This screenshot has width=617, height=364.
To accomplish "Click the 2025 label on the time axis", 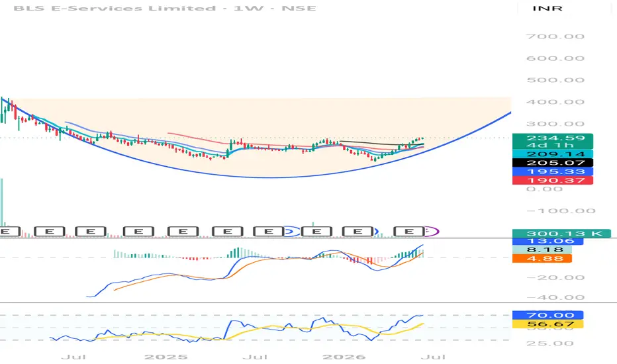I will pyautogui.click(x=166, y=357).
